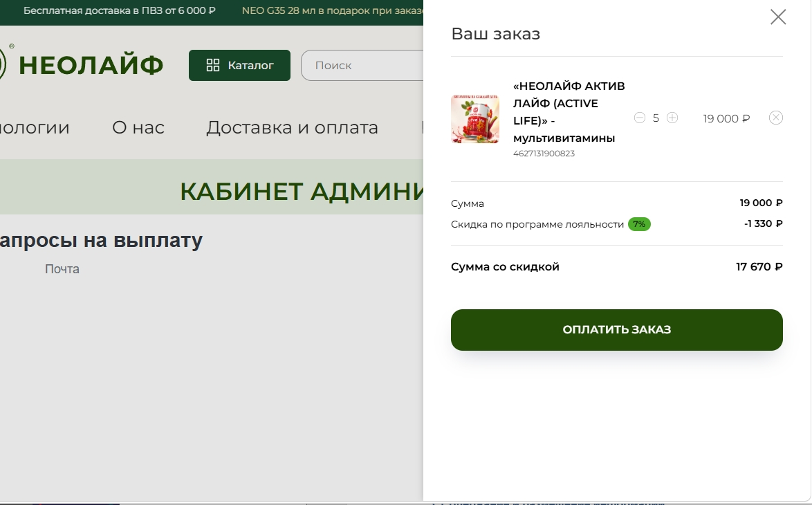This screenshot has height=505, width=812.
Task: Open Доставка и оплата page
Action: pyautogui.click(x=292, y=127)
